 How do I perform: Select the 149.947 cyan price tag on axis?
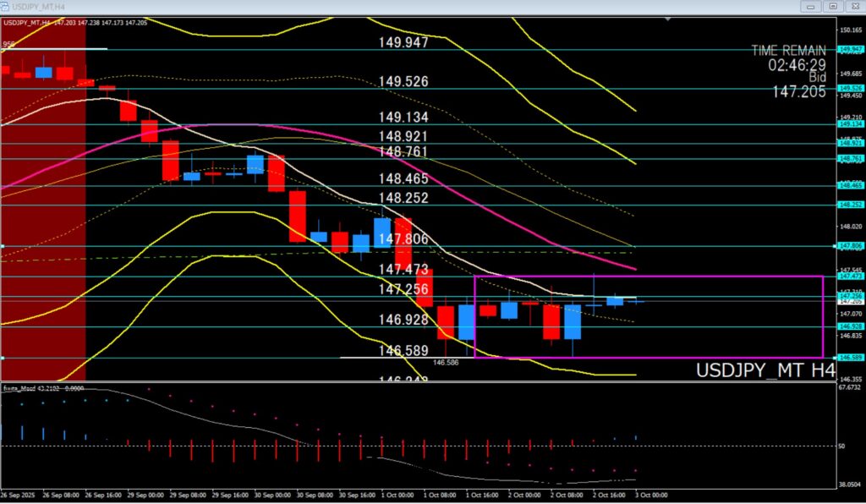pos(850,50)
